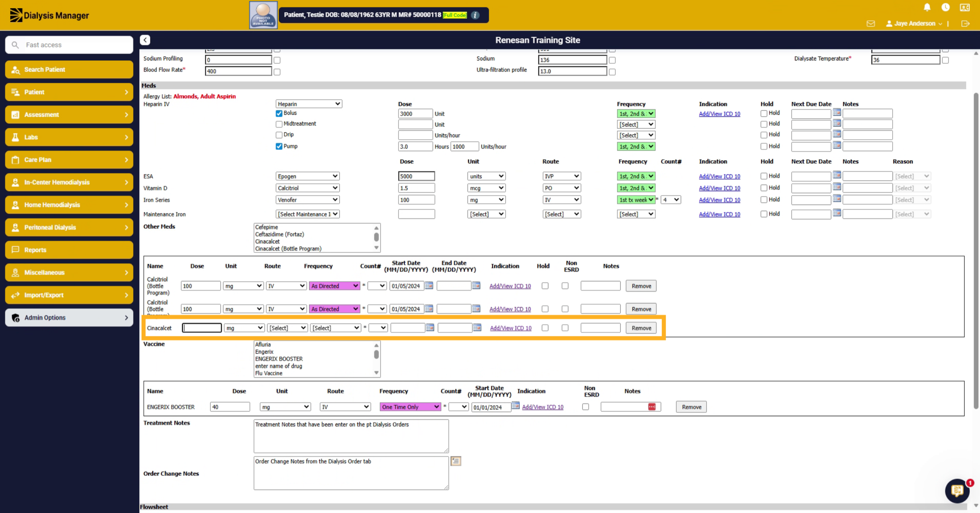Check the Midtreatment checkbox
980x513 pixels.
click(x=279, y=124)
